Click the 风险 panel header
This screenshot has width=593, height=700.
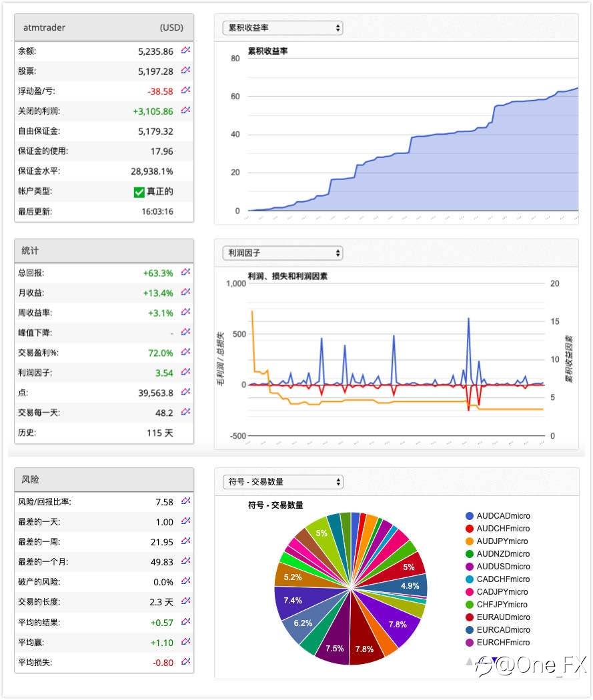click(104, 480)
